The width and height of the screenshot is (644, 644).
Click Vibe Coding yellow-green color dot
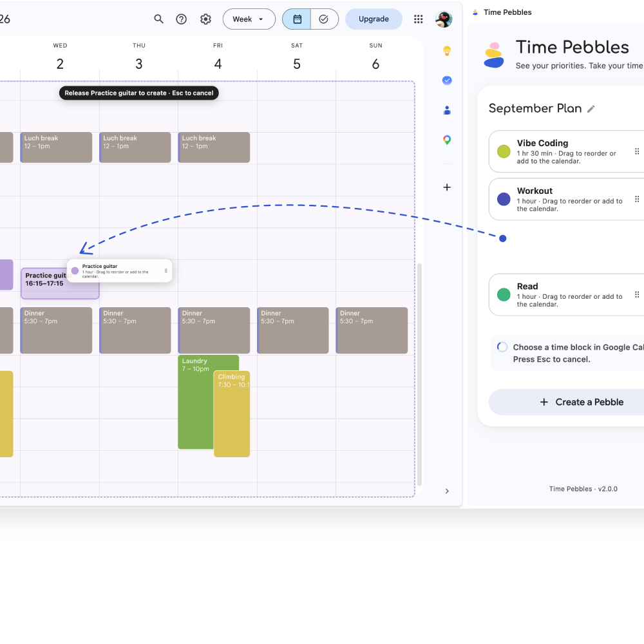(x=504, y=151)
